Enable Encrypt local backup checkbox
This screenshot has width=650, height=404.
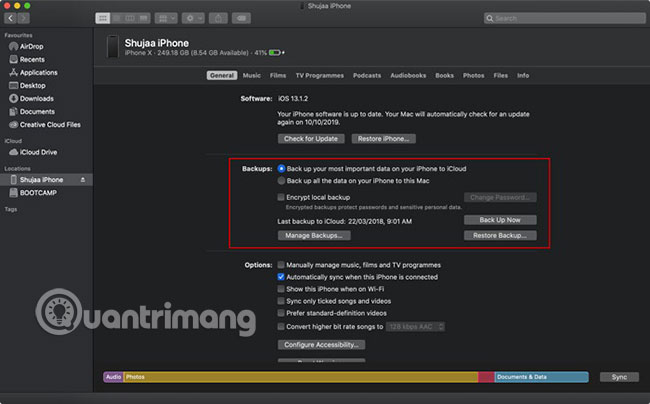pyautogui.click(x=281, y=197)
